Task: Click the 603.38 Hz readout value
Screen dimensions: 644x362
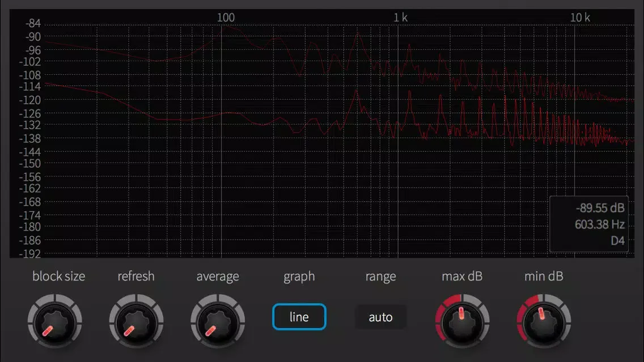Action: pyautogui.click(x=600, y=224)
